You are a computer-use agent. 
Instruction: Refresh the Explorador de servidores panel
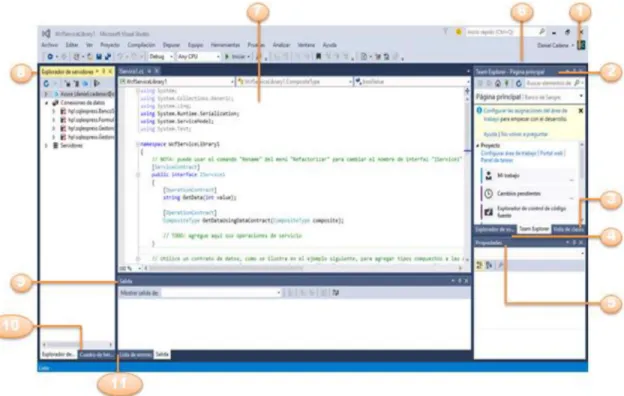[47, 84]
